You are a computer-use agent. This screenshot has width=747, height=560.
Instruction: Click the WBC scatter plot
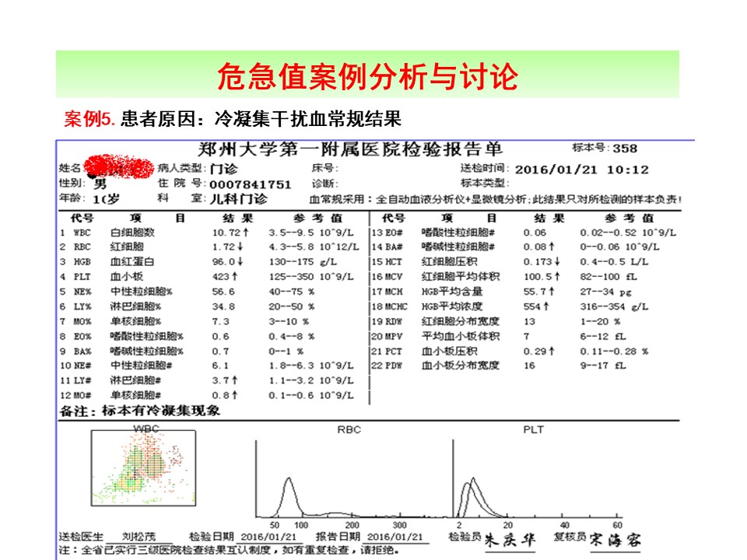143,468
